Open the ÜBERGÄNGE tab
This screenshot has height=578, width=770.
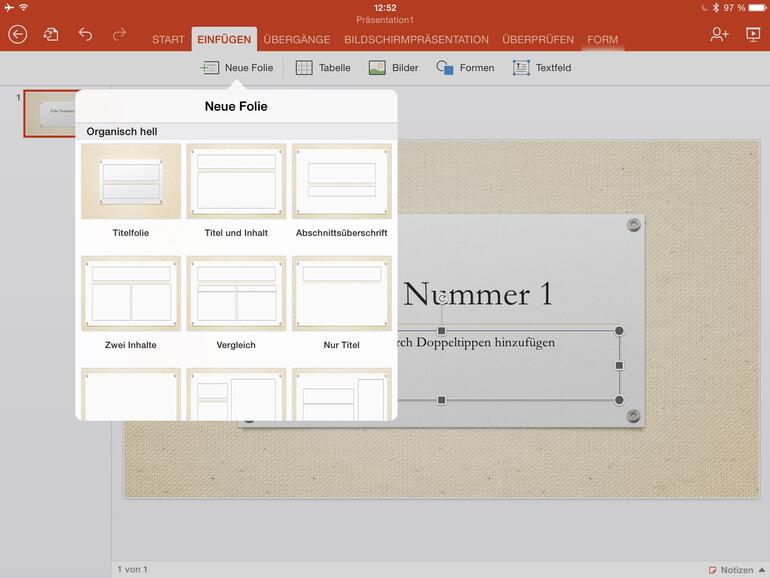[x=297, y=40]
